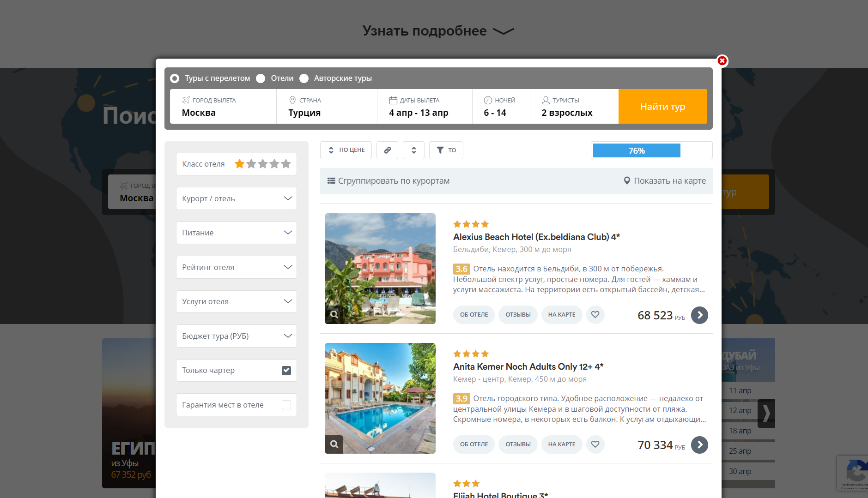Set hotel class to three stars
Viewport: 868px width, 498px height.
263,164
